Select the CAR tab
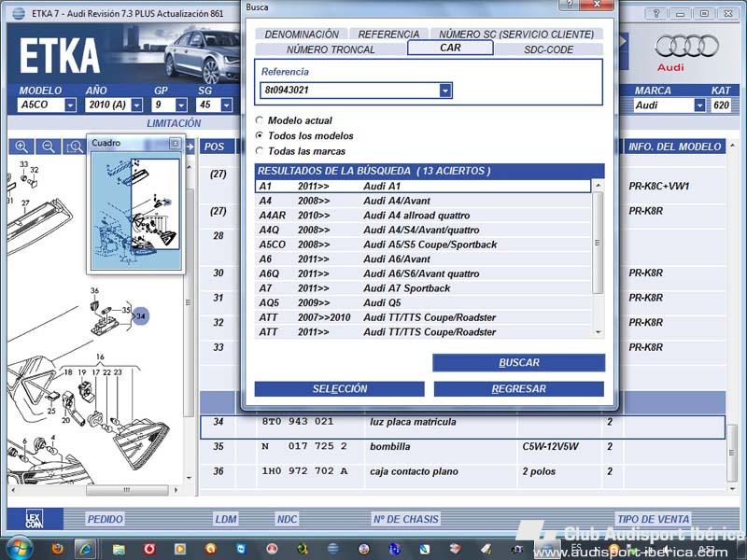 click(x=450, y=48)
